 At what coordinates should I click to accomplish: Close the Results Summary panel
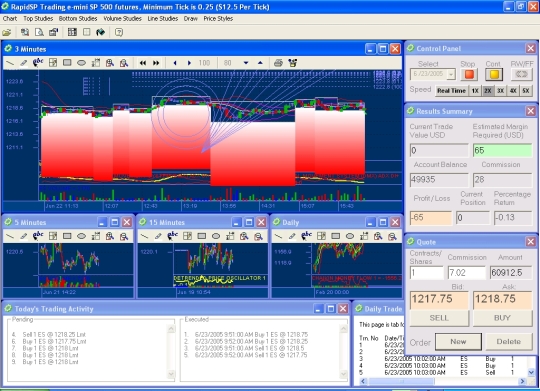click(x=530, y=111)
